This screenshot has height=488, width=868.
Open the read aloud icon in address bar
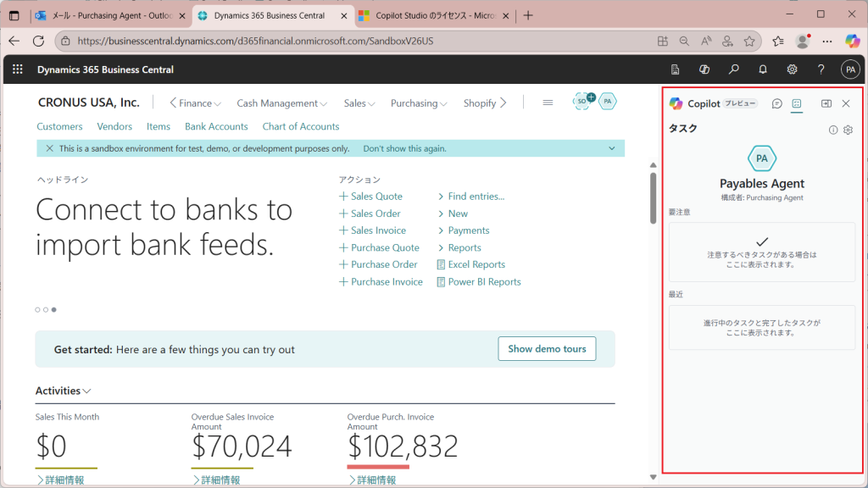click(x=706, y=41)
